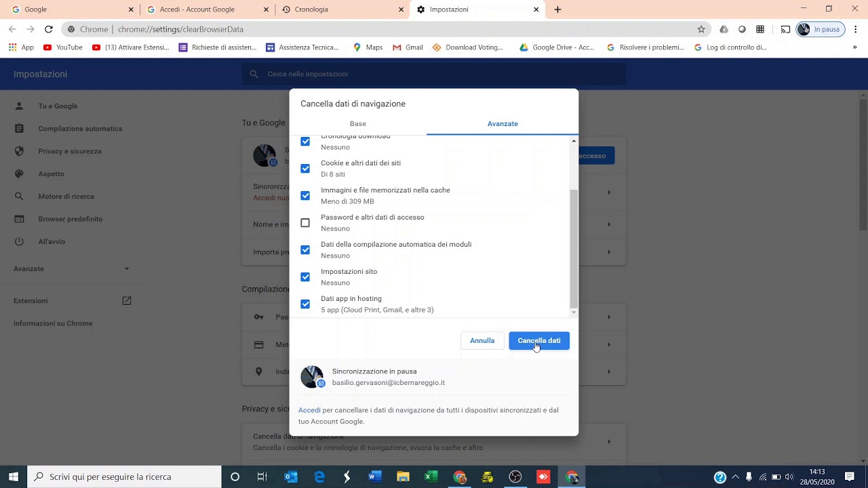Uncheck the Impostazioni sito checkbox
Viewport: 868px width, 488px height.
click(x=305, y=277)
